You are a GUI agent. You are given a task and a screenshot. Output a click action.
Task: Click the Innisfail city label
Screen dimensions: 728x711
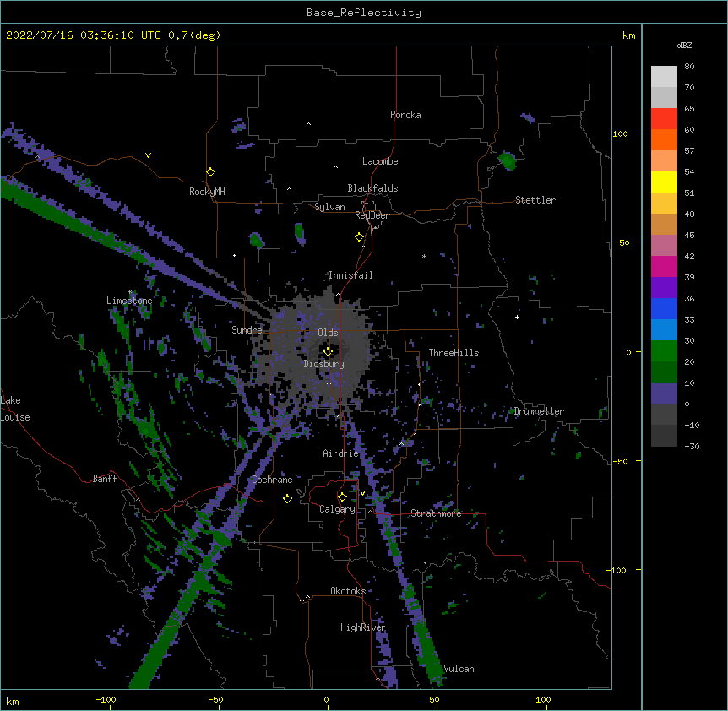pyautogui.click(x=350, y=275)
